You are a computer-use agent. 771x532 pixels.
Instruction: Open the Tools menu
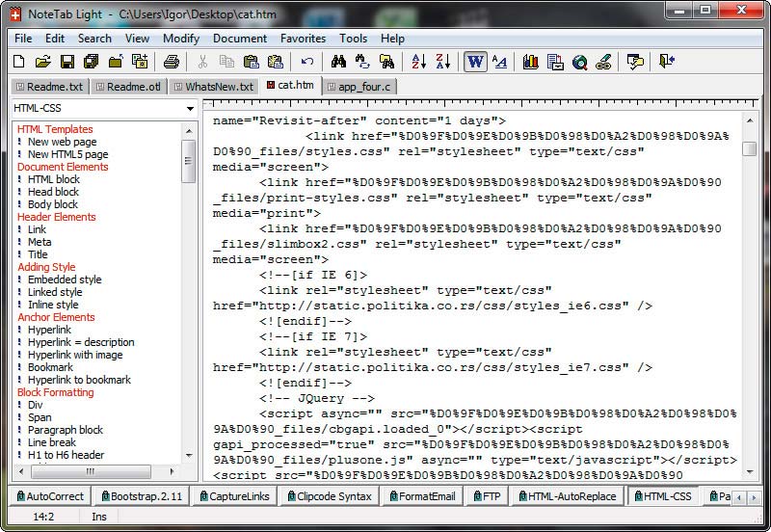[353, 39]
